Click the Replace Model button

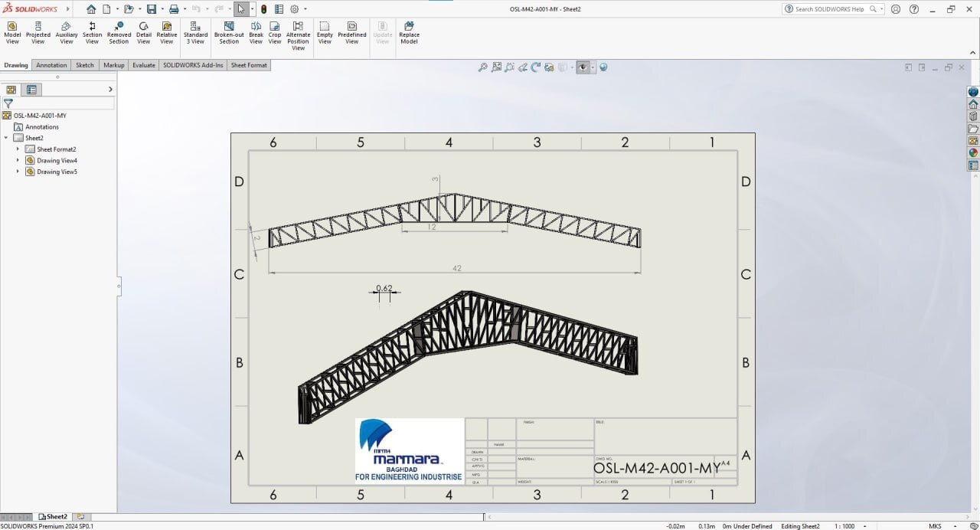pyautogui.click(x=409, y=33)
